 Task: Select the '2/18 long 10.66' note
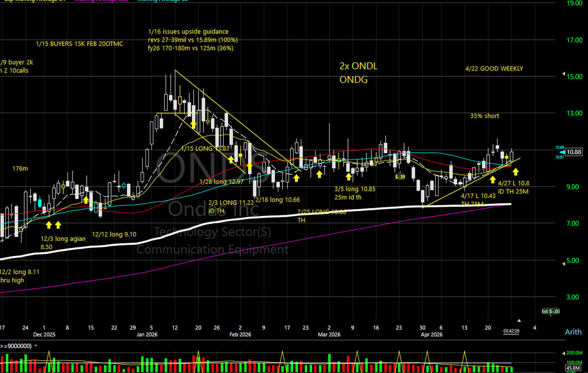pyautogui.click(x=278, y=199)
